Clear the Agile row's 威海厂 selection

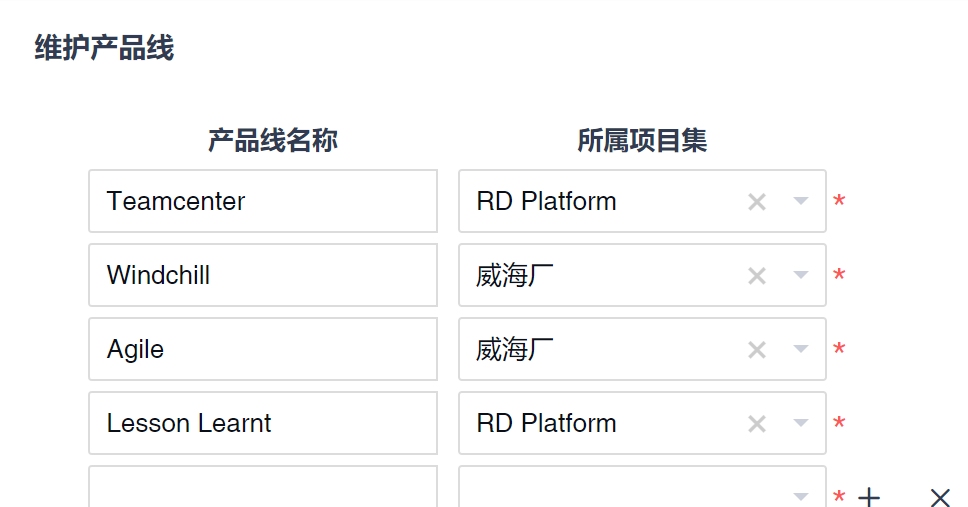757,350
